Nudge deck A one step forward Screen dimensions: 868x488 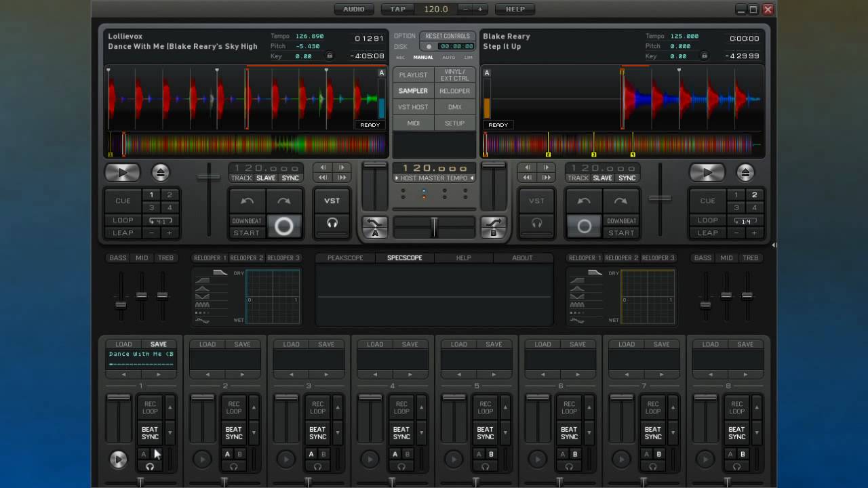(342, 167)
